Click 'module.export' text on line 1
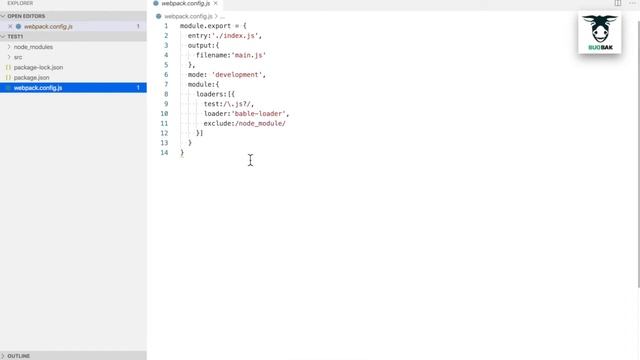This screenshot has width=640, height=360. coord(205,26)
